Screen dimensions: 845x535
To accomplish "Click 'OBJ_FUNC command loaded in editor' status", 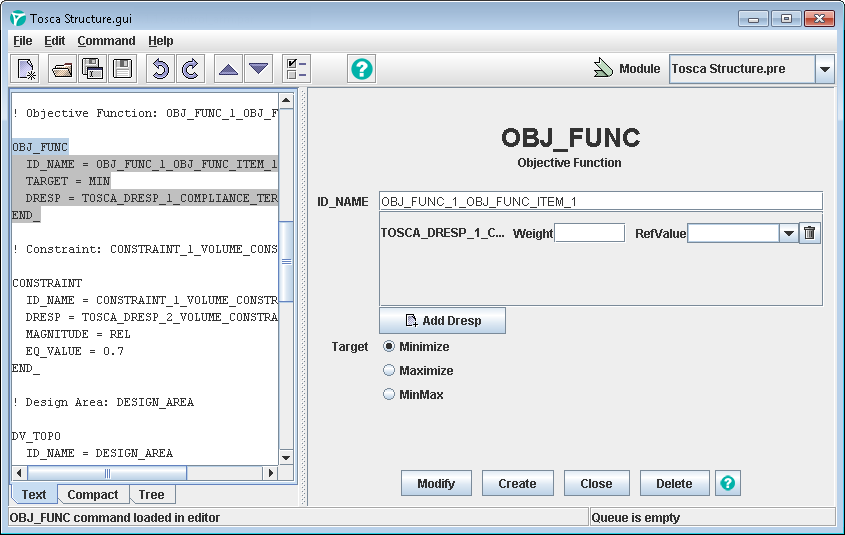I will (x=115, y=518).
